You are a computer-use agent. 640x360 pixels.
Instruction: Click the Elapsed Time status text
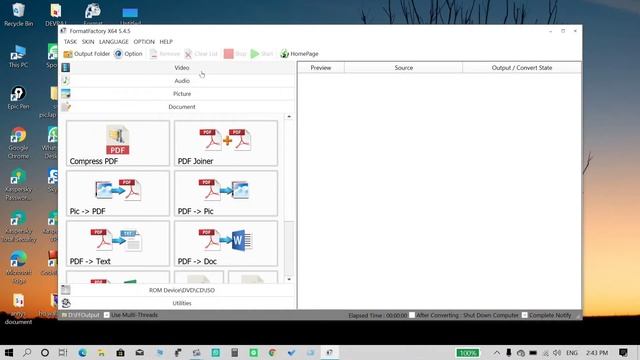pyautogui.click(x=378, y=315)
